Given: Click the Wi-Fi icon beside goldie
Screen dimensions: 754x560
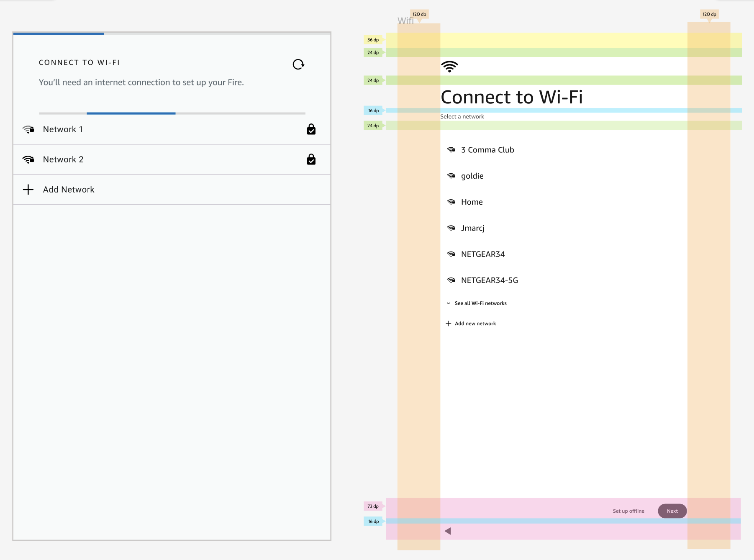Looking at the screenshot, I should point(451,176).
